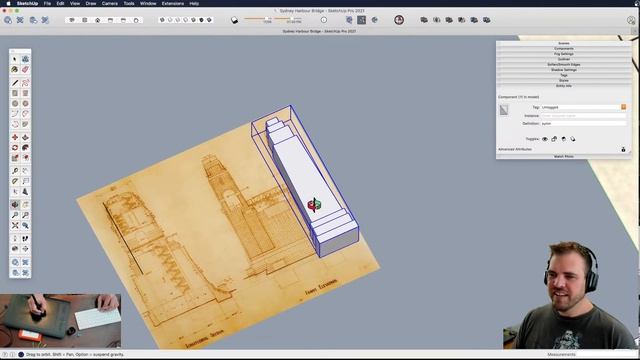The height and width of the screenshot is (360, 640).
Task: Open the File menu
Action: coord(47,3)
